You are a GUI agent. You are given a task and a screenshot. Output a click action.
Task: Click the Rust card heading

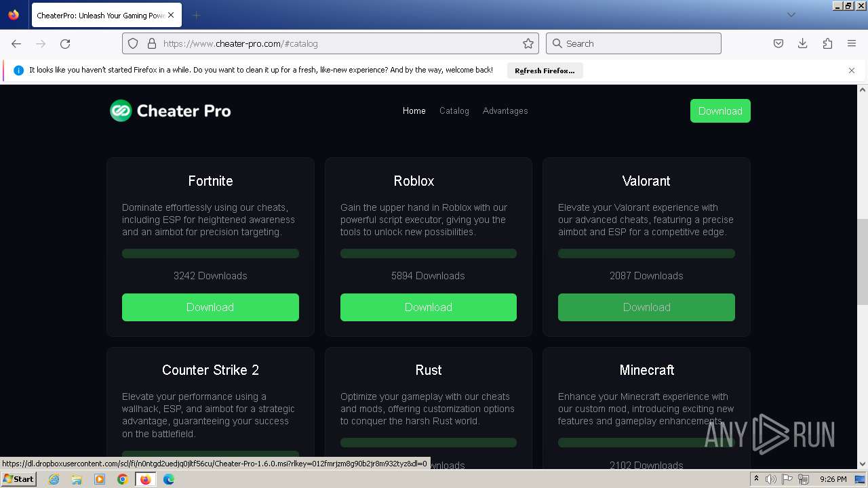pyautogui.click(x=429, y=370)
